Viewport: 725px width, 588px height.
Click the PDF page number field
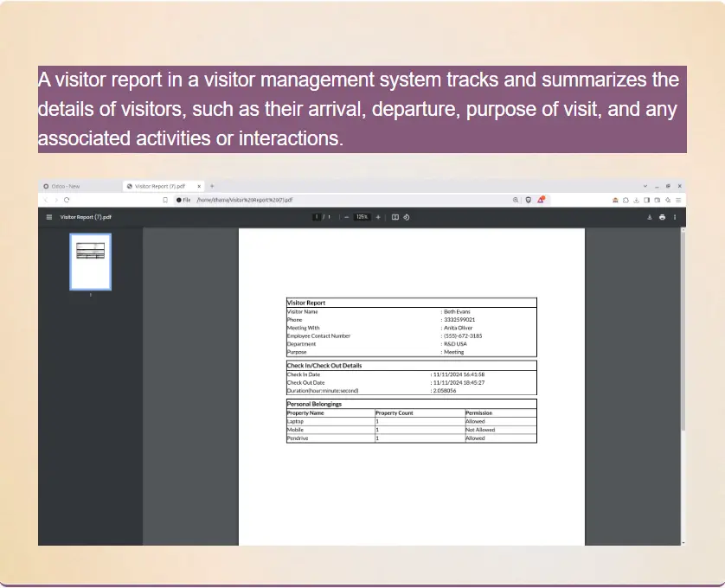(317, 217)
